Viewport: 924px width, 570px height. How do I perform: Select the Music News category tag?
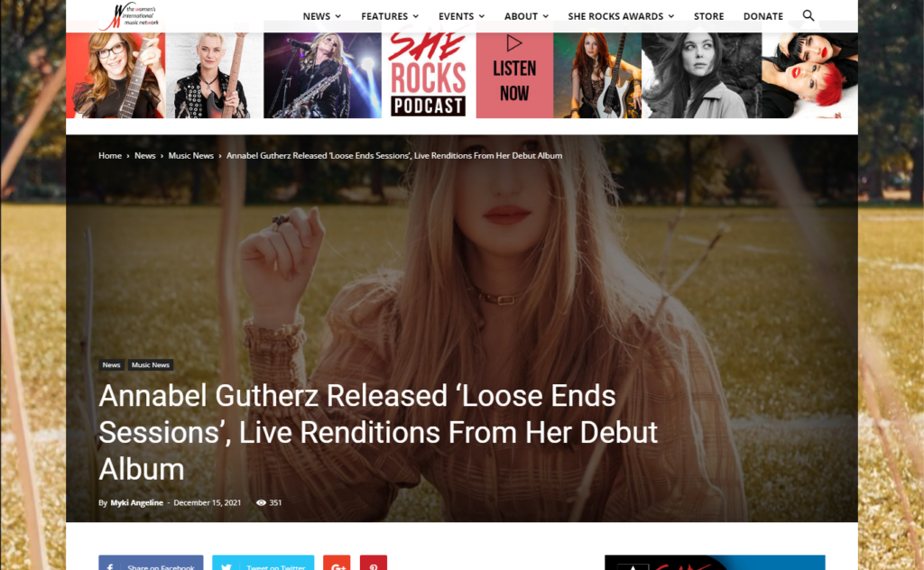(151, 365)
